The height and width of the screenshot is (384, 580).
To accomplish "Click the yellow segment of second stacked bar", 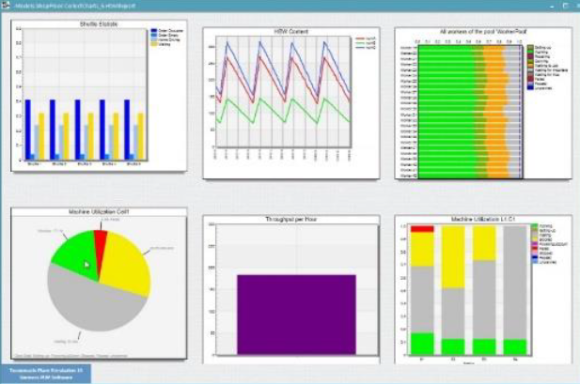I will tap(453, 257).
